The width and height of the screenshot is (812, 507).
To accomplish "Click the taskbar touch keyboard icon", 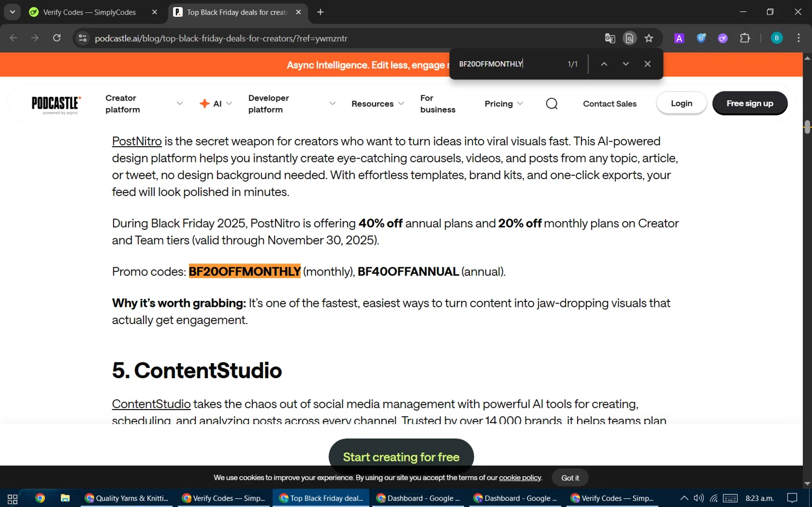I will (730, 498).
